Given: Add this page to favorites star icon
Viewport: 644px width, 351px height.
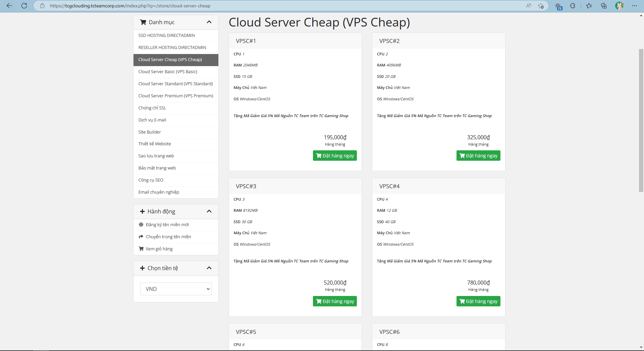Looking at the screenshot, I should (x=541, y=6).
